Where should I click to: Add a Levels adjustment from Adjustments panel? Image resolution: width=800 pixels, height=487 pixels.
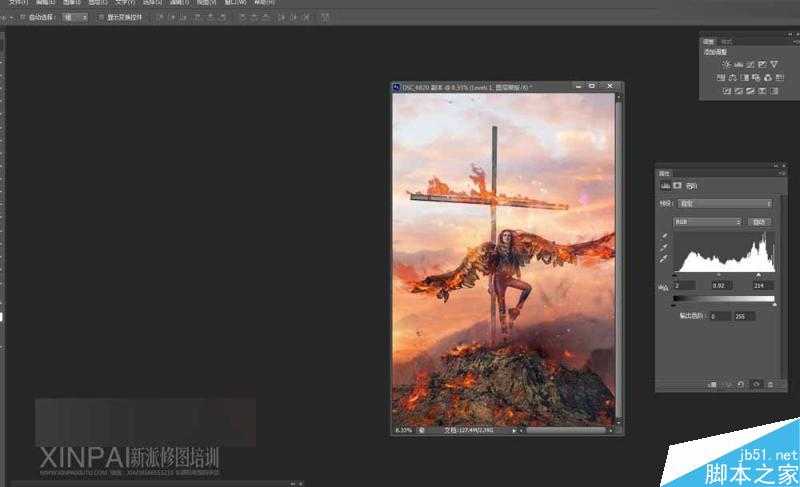[x=738, y=64]
